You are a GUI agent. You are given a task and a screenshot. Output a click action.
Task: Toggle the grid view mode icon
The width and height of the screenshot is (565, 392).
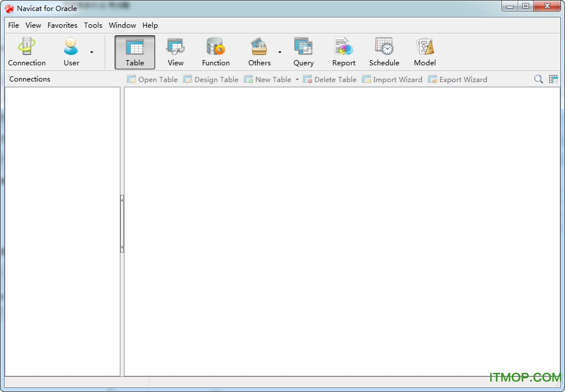click(553, 79)
